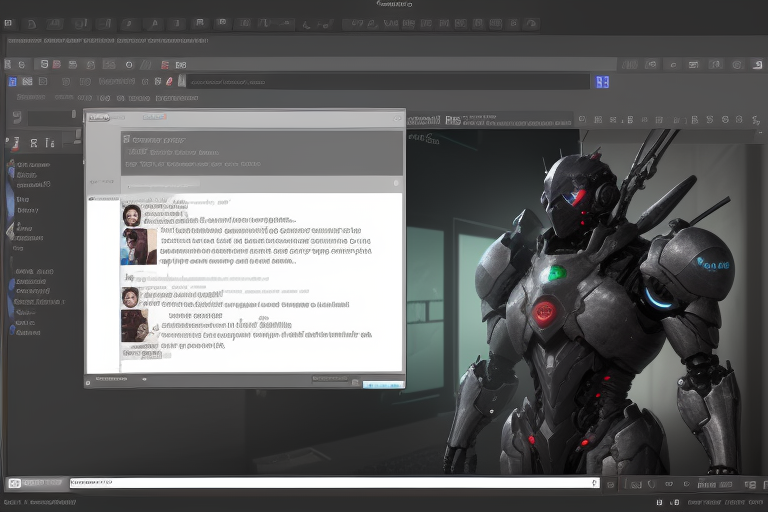Click the blue grid icon right of the address bar
Screen dimensions: 768x512
pos(602,82)
